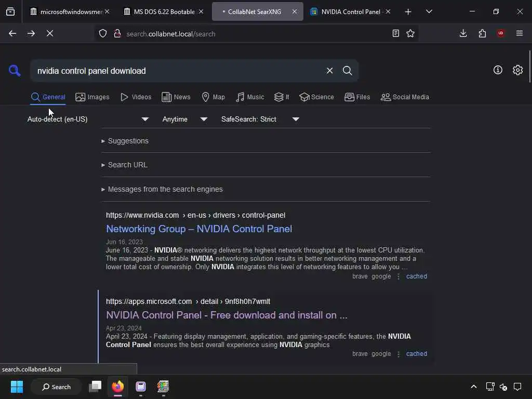The height and width of the screenshot is (399, 532).
Task: Click the tracking protection shield icon
Action: [x=103, y=33]
